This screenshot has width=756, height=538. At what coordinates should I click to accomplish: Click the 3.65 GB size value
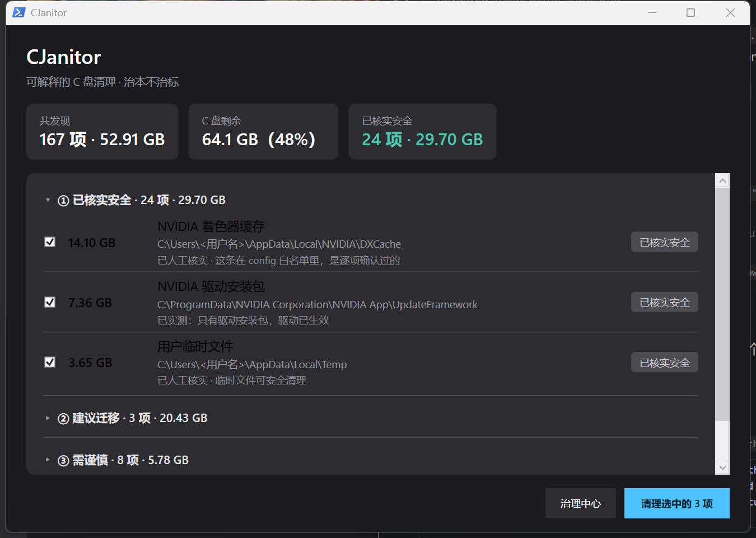90,363
